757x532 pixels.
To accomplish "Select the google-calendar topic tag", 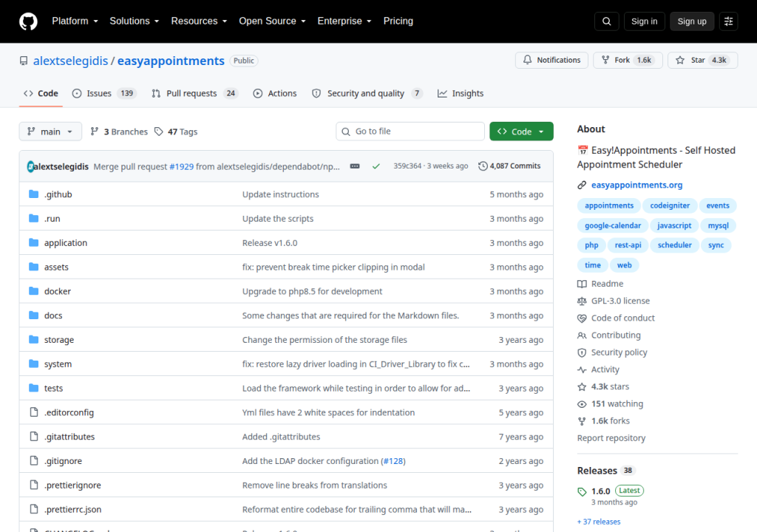I will (613, 225).
